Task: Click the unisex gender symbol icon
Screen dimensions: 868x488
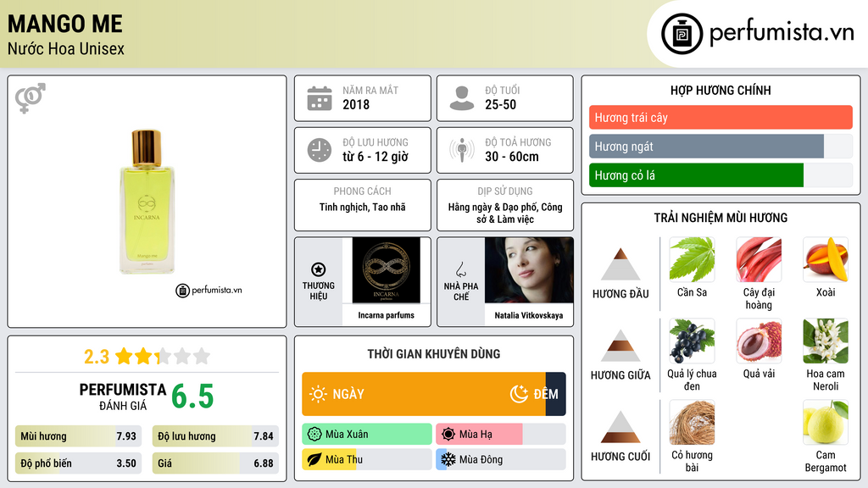Action: [31, 98]
